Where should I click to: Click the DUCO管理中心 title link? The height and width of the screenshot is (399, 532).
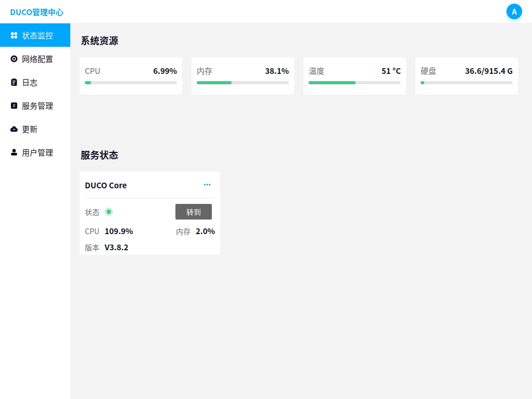(x=36, y=12)
